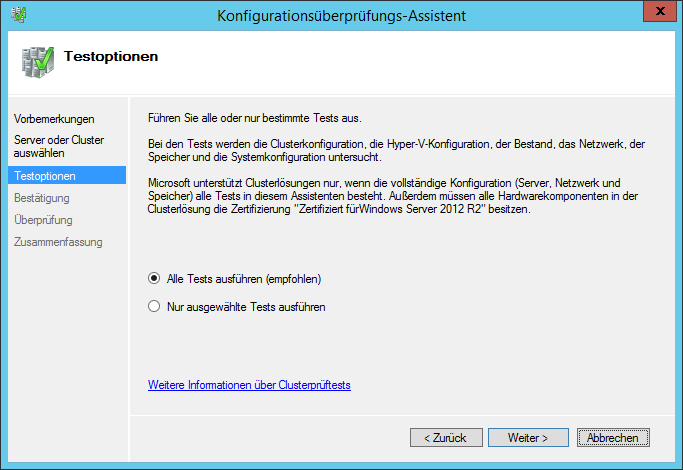This screenshot has width=683, height=470.
Task: Click the Abbrechen button
Action: 613,437
